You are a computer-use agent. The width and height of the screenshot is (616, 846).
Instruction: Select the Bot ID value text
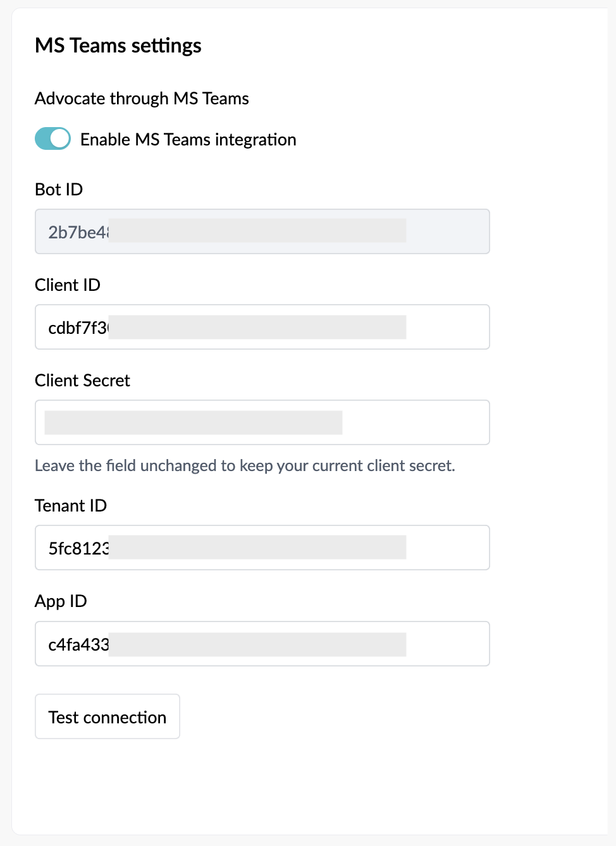[79, 231]
